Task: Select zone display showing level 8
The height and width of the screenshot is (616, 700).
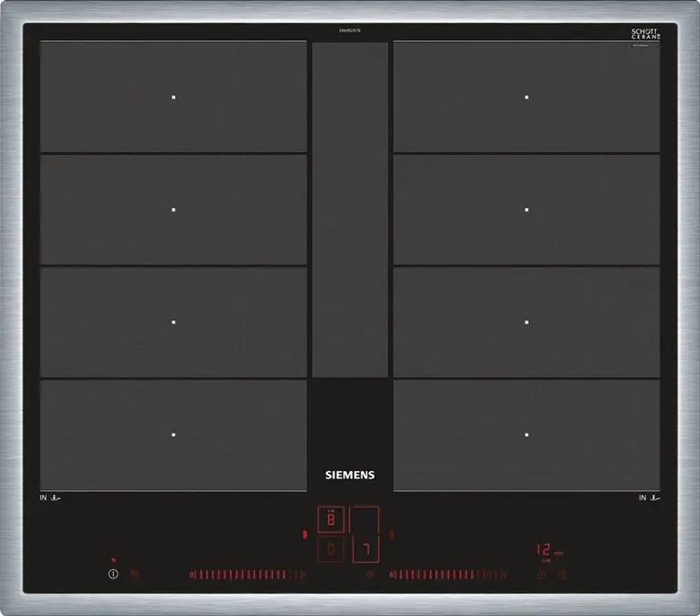Action: [x=331, y=519]
